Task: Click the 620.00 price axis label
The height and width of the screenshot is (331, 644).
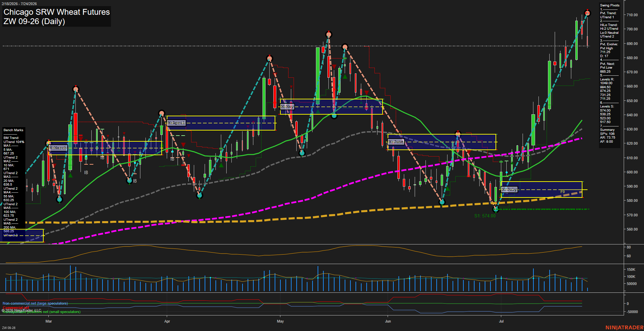Action: tap(632, 144)
